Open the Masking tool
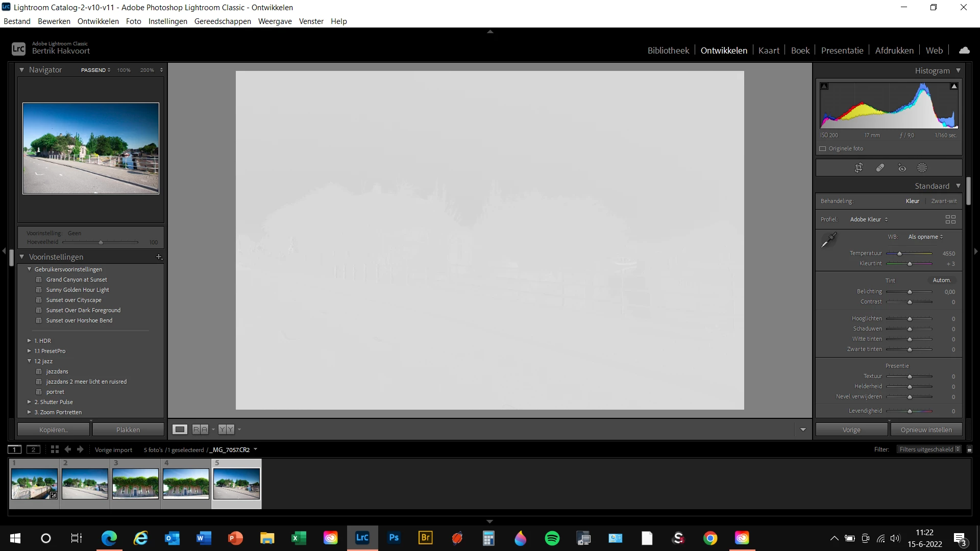 coord(922,168)
